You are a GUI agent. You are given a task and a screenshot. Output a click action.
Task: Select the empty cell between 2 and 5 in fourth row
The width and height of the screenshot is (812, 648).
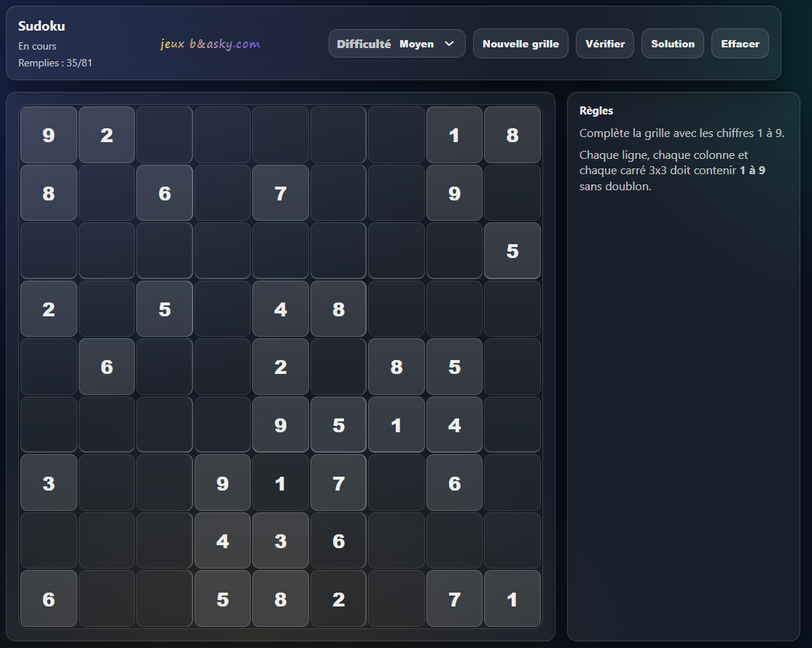pos(106,309)
